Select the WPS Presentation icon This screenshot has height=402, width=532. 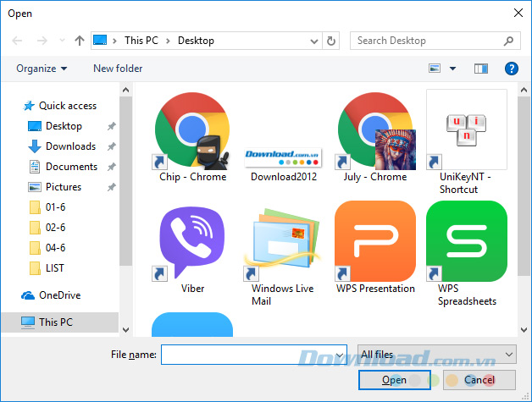[x=375, y=240]
